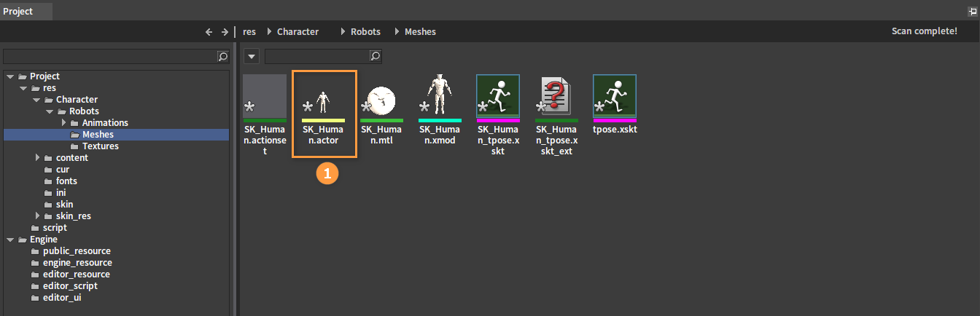Select the SK_Human.actionset file thumbnail
The width and height of the screenshot is (980, 316).
coord(265,97)
